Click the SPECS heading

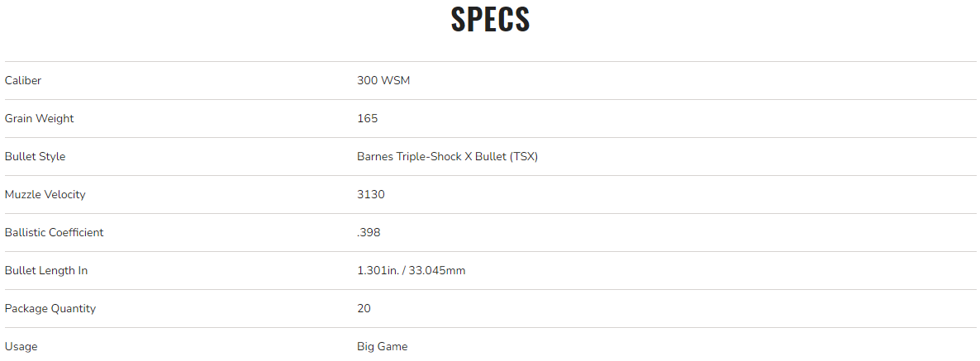490,20
